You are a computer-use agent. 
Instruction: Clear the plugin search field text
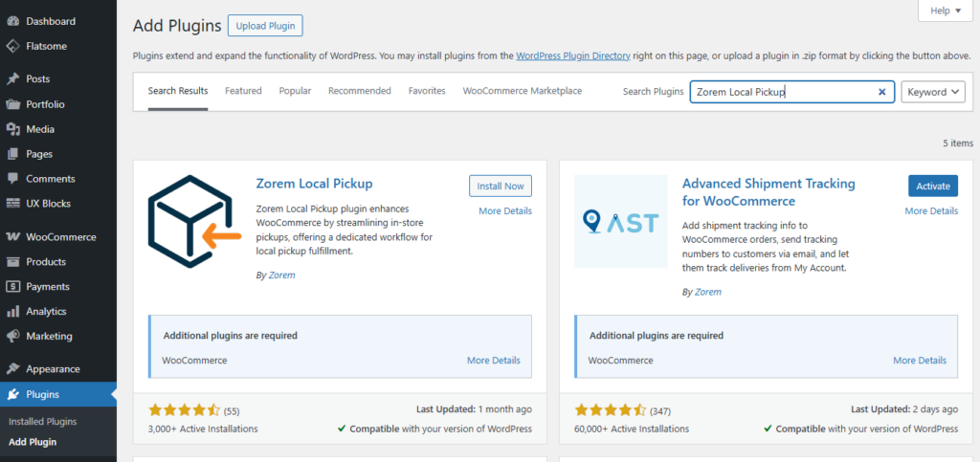point(881,92)
